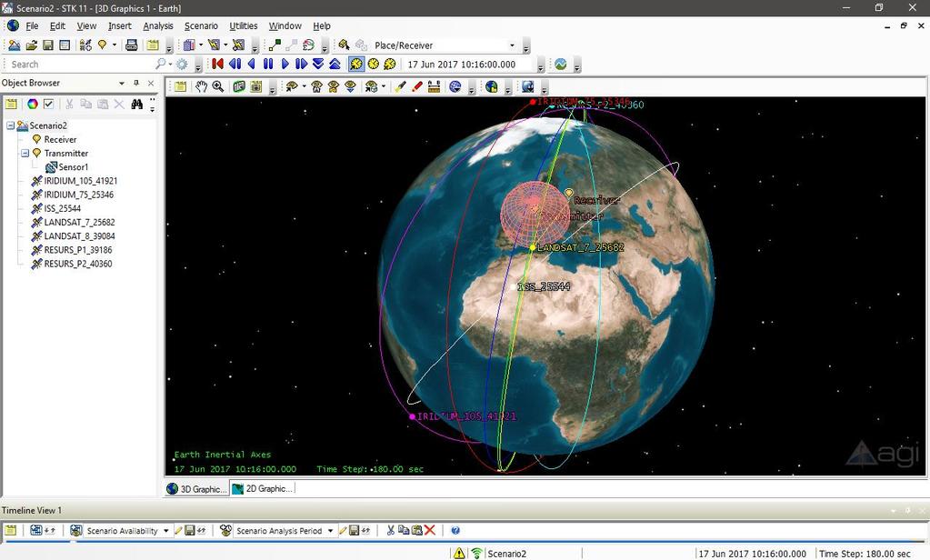Open the Insert menu
Viewport: 930px width, 560px height.
[120, 26]
